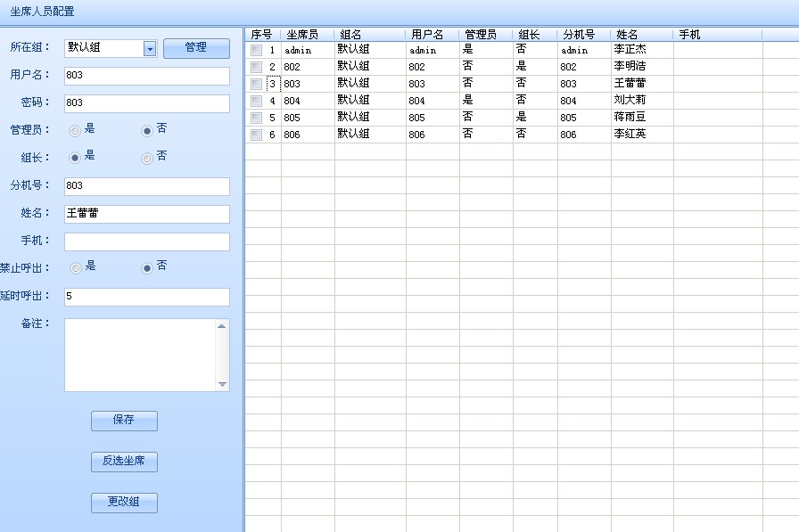The width and height of the screenshot is (799, 532).
Task: Click the 更改组 button
Action: coord(124,503)
